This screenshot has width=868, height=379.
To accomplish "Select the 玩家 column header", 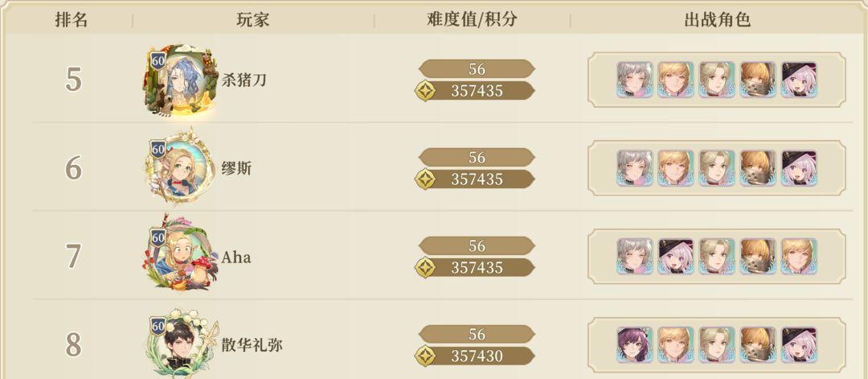I will (253, 20).
